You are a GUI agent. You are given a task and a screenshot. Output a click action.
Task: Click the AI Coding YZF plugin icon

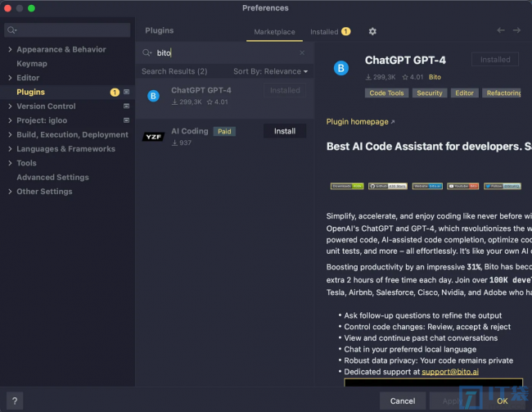153,137
